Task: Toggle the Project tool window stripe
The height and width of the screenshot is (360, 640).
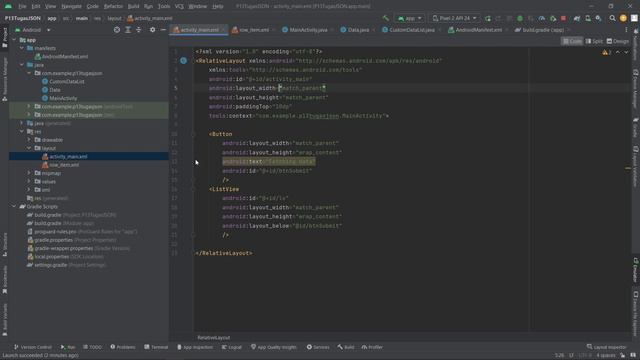Action: (4, 38)
